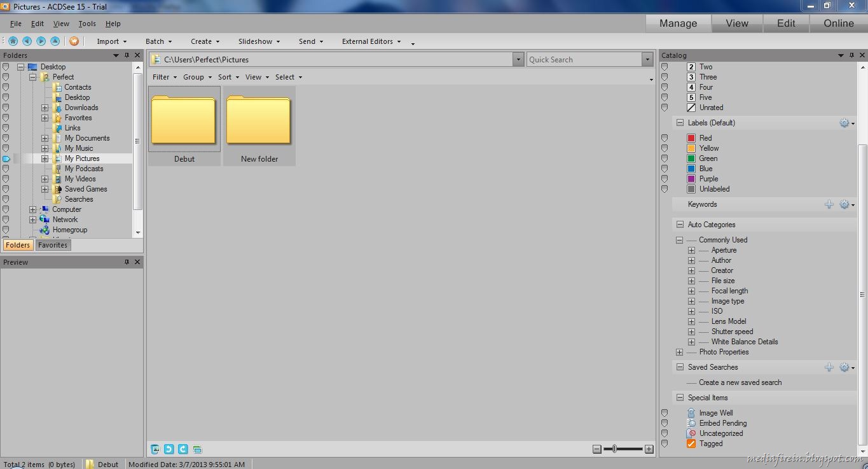
Task: Click the Quick Search input field
Action: tap(584, 60)
